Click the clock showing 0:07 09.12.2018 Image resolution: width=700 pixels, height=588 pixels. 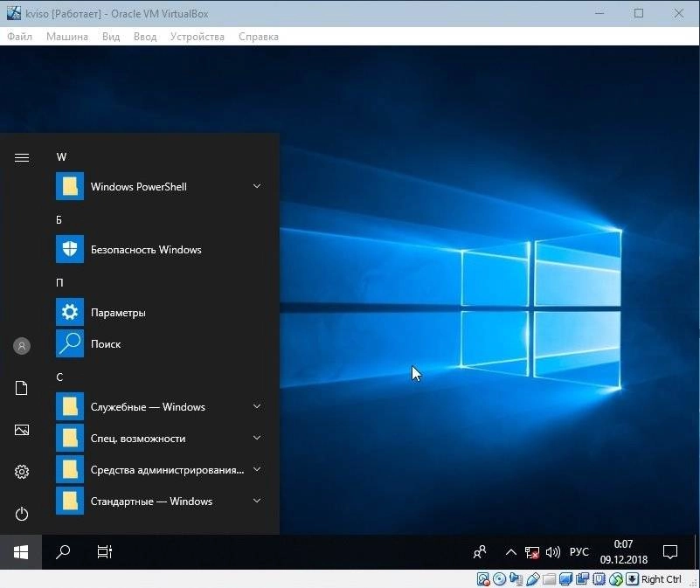pyautogui.click(x=624, y=552)
